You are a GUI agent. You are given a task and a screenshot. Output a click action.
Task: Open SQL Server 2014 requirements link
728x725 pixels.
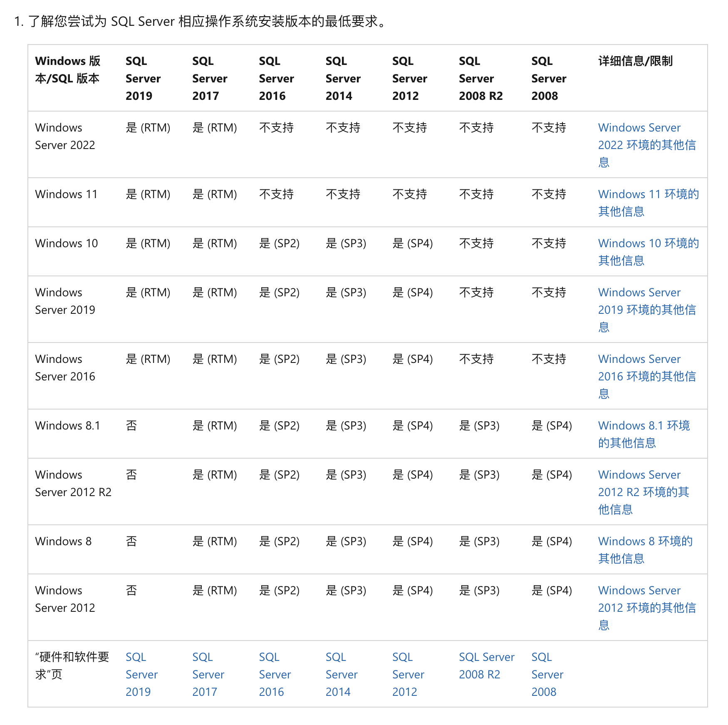tap(342, 674)
